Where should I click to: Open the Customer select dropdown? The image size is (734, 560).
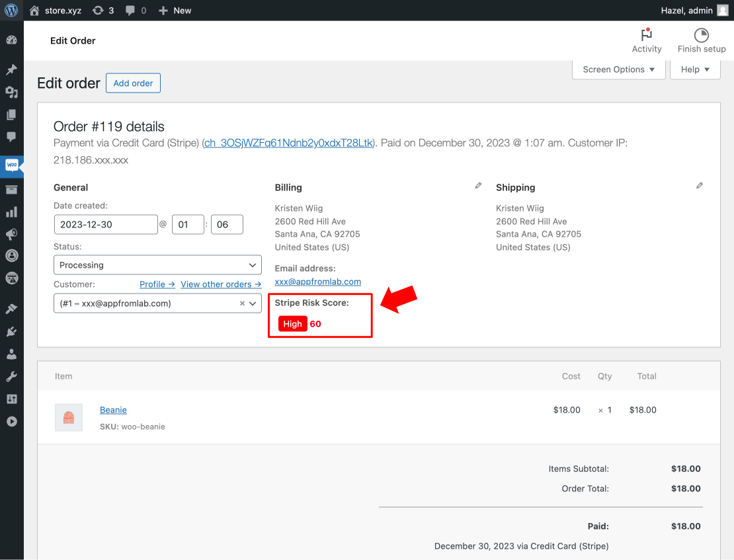(x=158, y=303)
